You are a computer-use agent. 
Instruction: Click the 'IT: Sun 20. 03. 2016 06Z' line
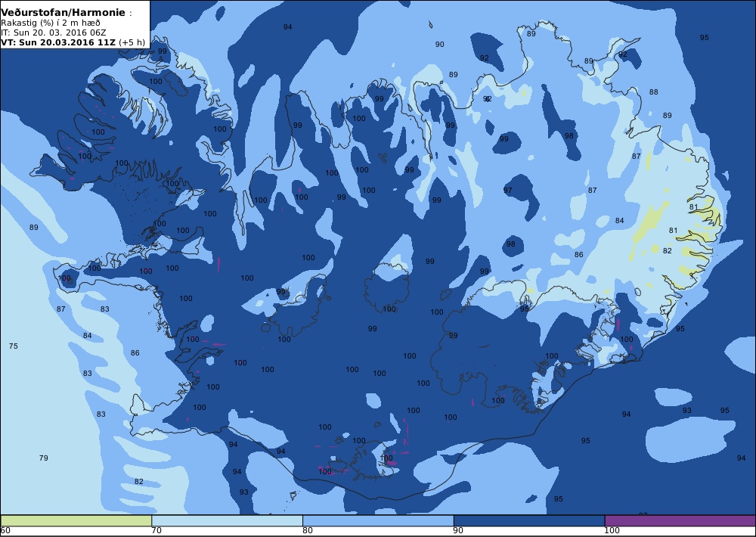pos(53,33)
